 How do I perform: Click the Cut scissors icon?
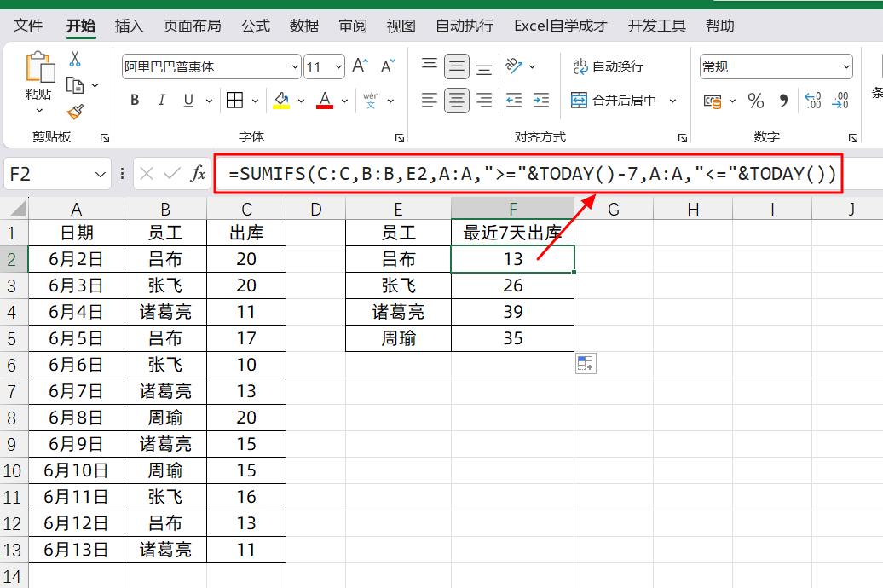pyautogui.click(x=75, y=59)
